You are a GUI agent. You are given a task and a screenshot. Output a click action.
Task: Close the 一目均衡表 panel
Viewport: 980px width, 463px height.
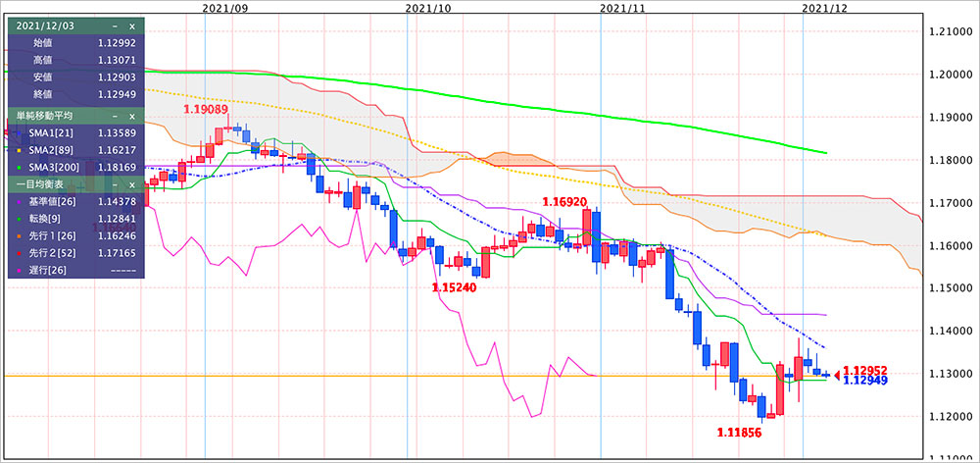132,184
